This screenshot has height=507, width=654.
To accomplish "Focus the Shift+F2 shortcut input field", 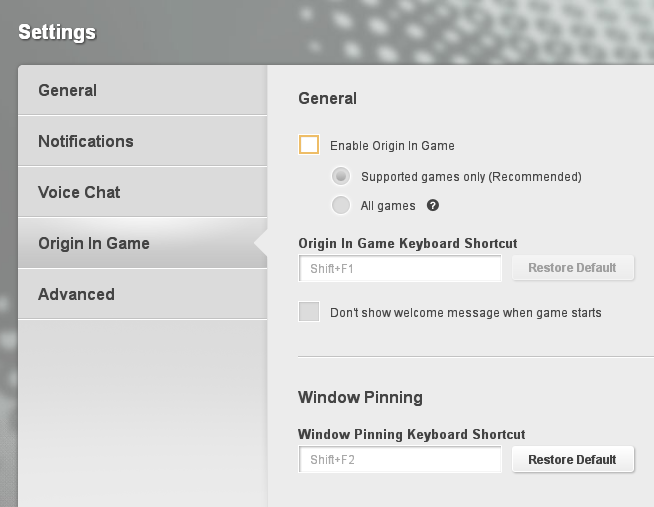I will [400, 460].
